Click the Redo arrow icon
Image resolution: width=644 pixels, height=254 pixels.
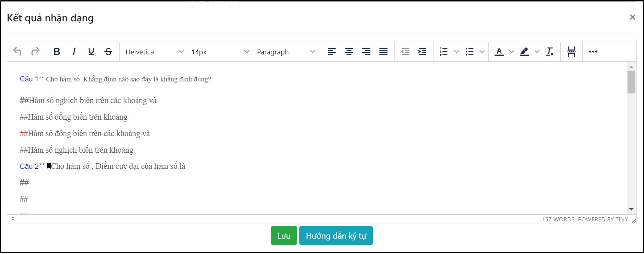tap(35, 52)
